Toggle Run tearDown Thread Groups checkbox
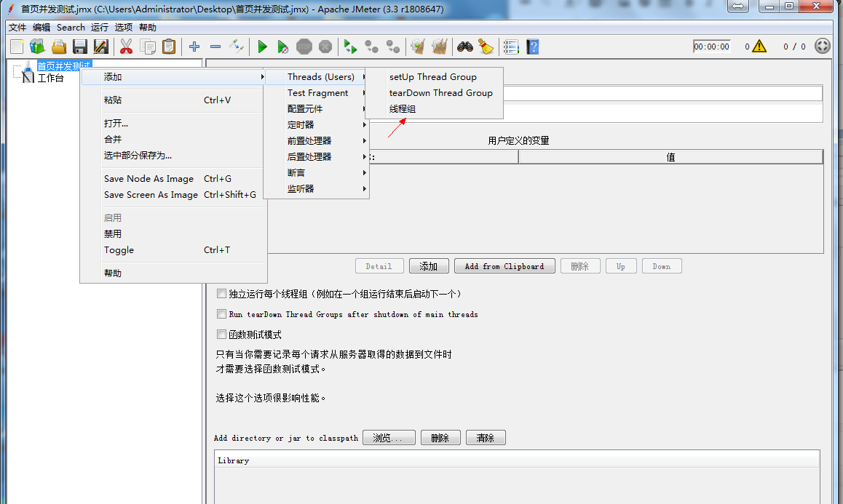Screen dimensions: 843x504 (x=221, y=313)
